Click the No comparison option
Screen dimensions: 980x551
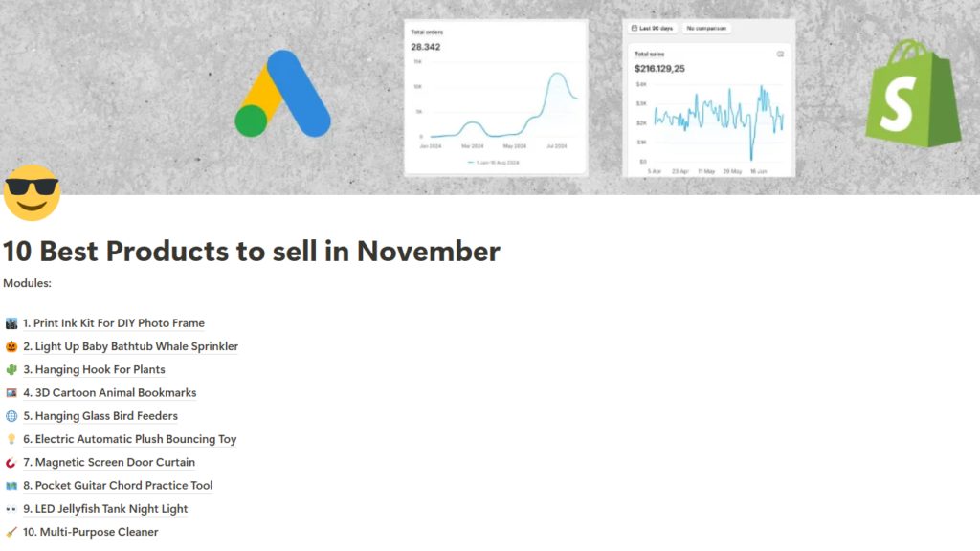[707, 29]
